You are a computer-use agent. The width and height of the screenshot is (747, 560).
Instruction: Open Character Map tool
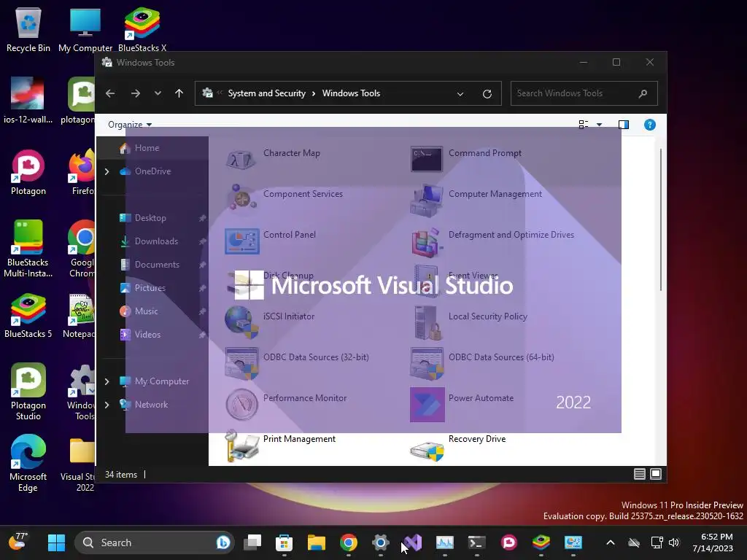click(x=273, y=158)
